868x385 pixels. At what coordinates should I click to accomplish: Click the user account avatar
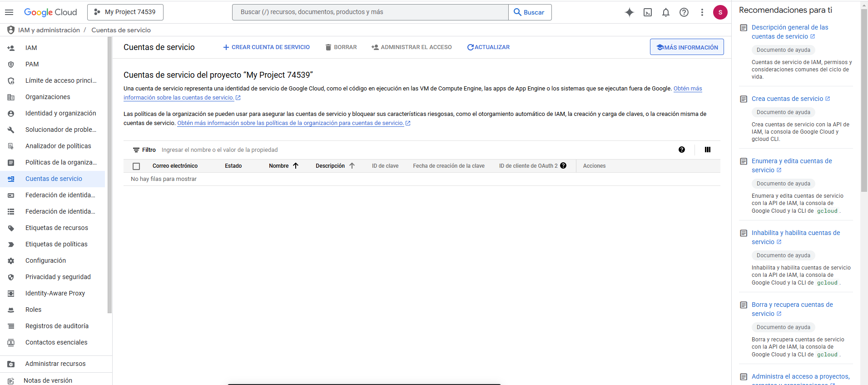(720, 12)
